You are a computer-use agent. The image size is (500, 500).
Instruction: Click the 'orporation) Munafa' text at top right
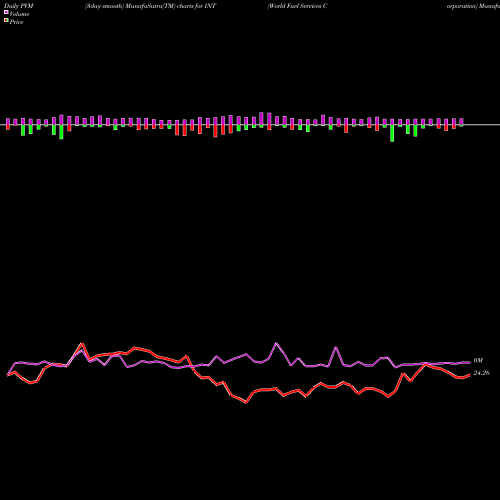[x=473, y=6]
